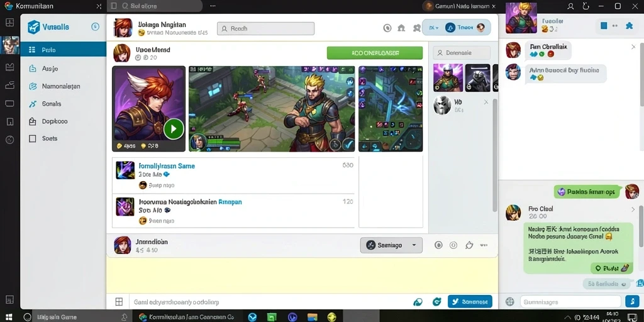Click the Gummniages chat input field
The image size is (644, 322).
tap(570, 301)
